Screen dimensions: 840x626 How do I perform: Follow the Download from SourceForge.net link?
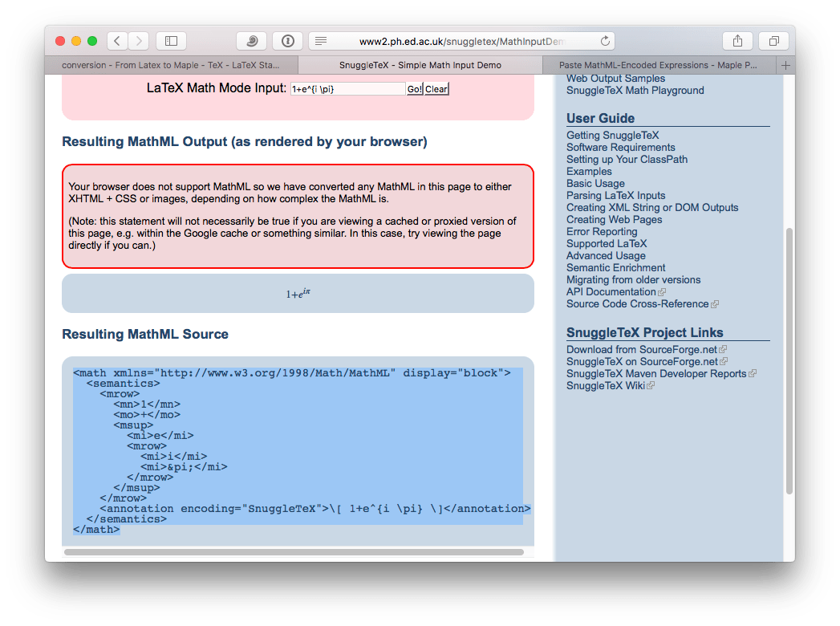click(642, 349)
